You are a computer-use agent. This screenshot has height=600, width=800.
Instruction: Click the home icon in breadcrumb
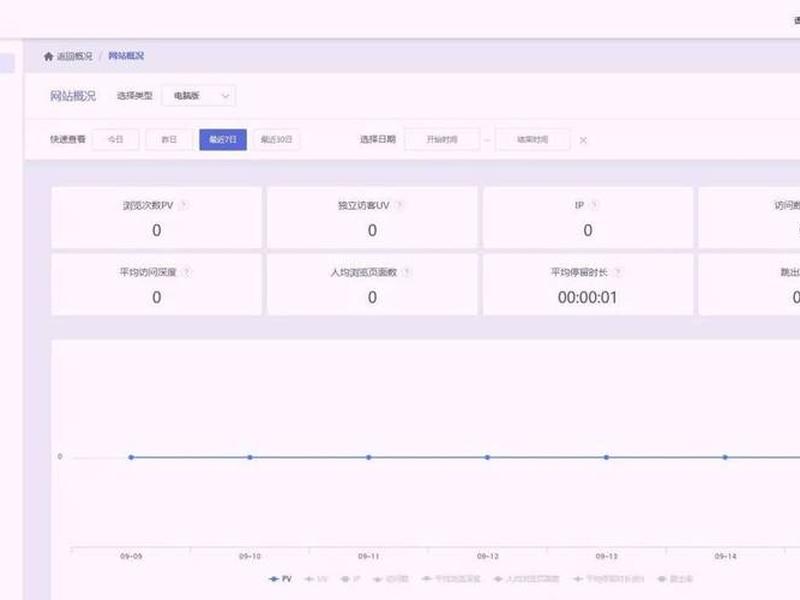(48, 56)
